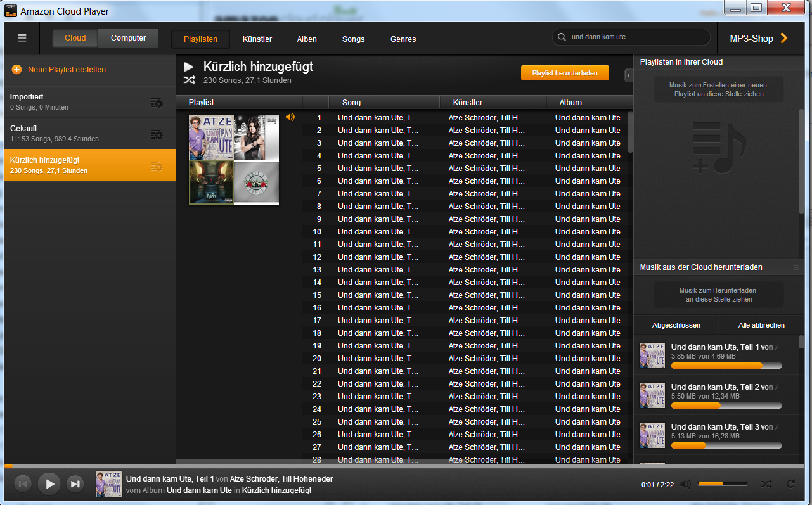The image size is (812, 505).
Task: Adjust the volume slider
Action: tap(723, 484)
